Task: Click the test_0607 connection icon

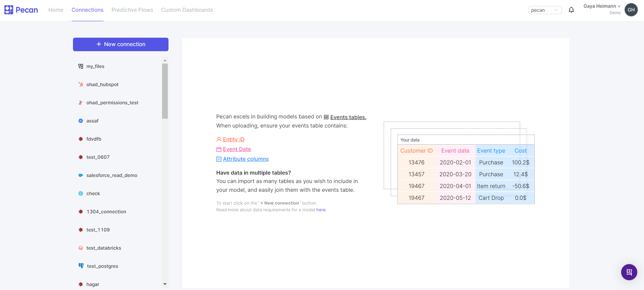Action: pyautogui.click(x=81, y=157)
